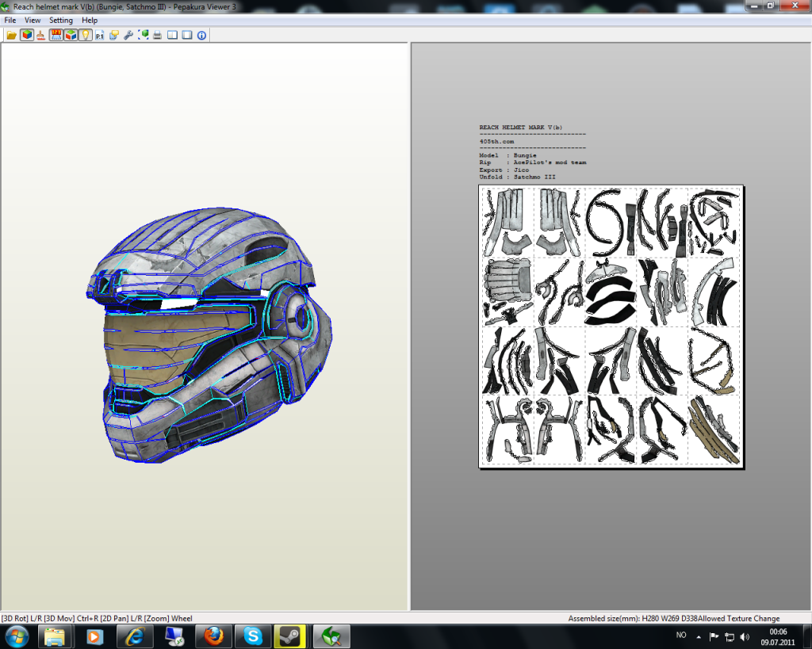Open the media player taskbar icon
Viewport: 812px width, 649px height.
(x=94, y=636)
